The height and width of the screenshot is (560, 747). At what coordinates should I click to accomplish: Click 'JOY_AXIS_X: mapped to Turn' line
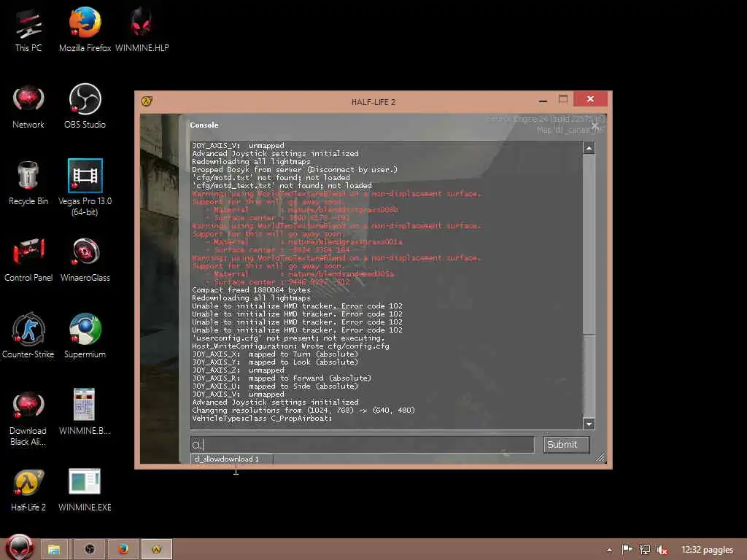(275, 354)
